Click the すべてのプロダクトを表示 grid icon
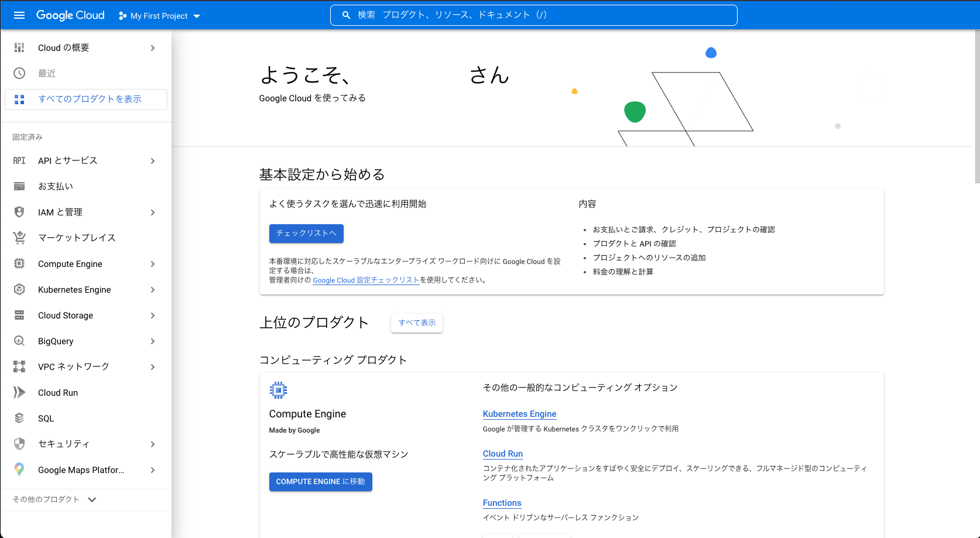The width and height of the screenshot is (980, 538). pos(19,100)
